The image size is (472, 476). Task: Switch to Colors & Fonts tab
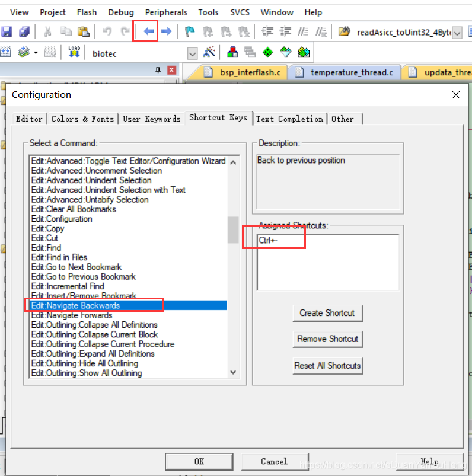coord(82,119)
